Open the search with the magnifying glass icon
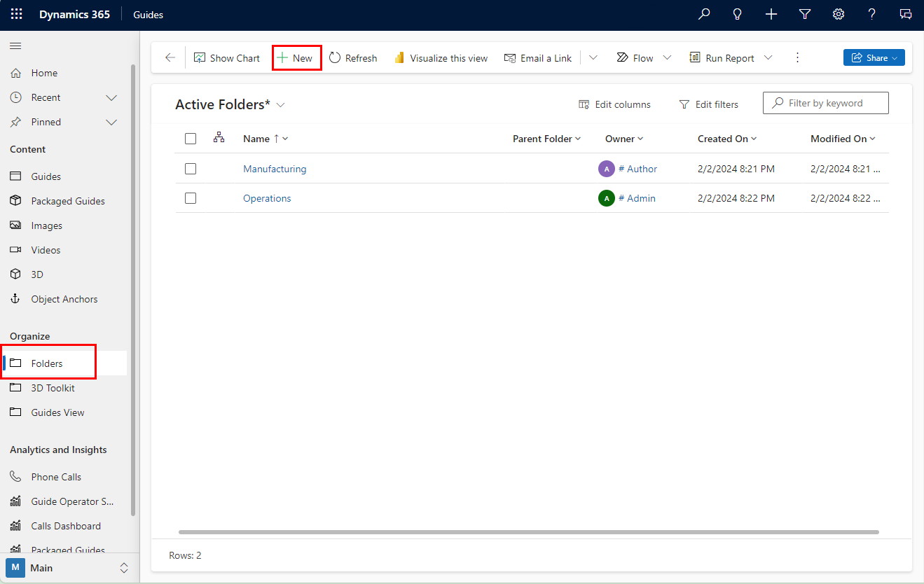The height and width of the screenshot is (584, 924). 704,14
